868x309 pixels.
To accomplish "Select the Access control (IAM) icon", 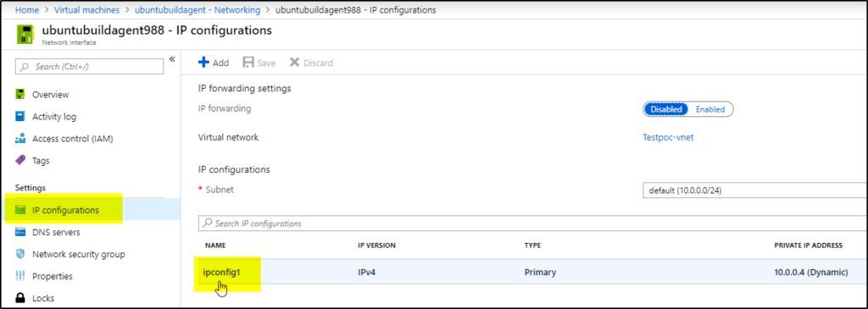I will click(x=20, y=139).
